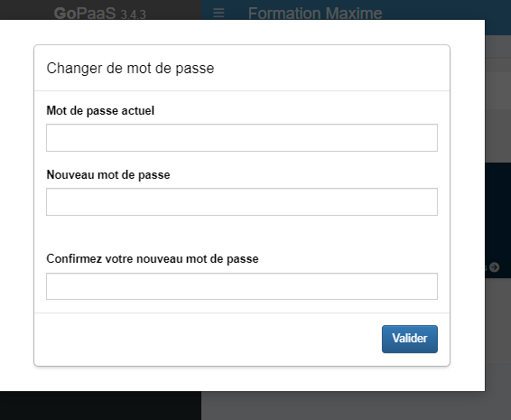Click the GoPaaS logo

click(85, 14)
